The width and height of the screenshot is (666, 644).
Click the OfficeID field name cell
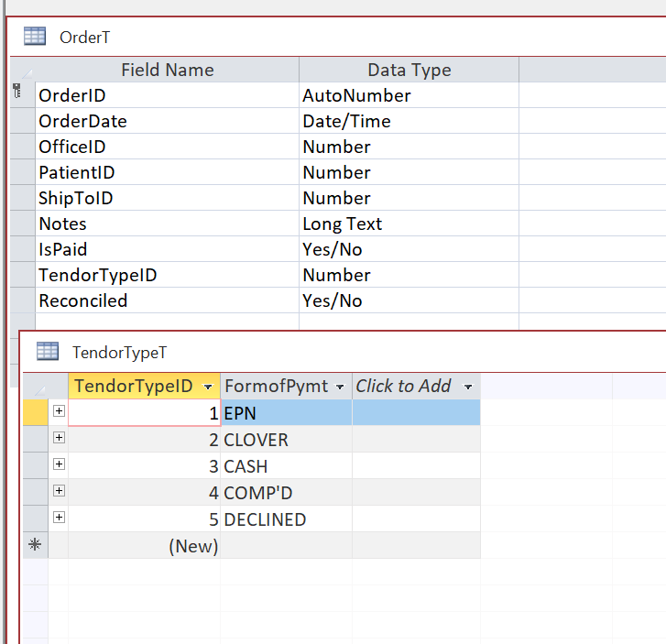coord(168,147)
